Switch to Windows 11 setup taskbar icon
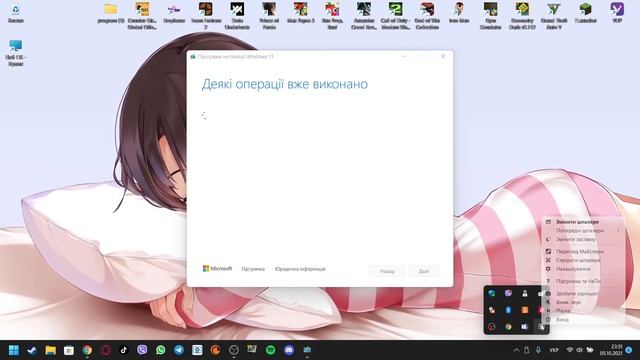Viewport: 640px width, 360px height. tap(307, 350)
